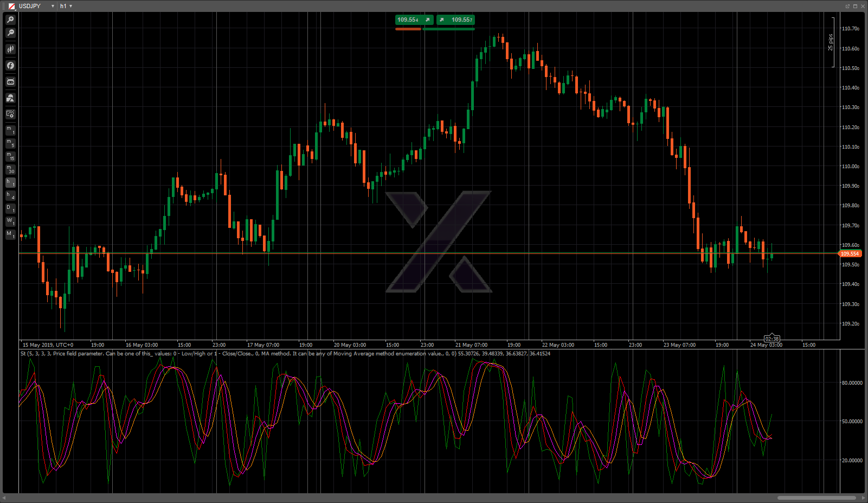Click the zoom out magnifier icon
Viewport: 868px width, 503px height.
pyautogui.click(x=10, y=33)
